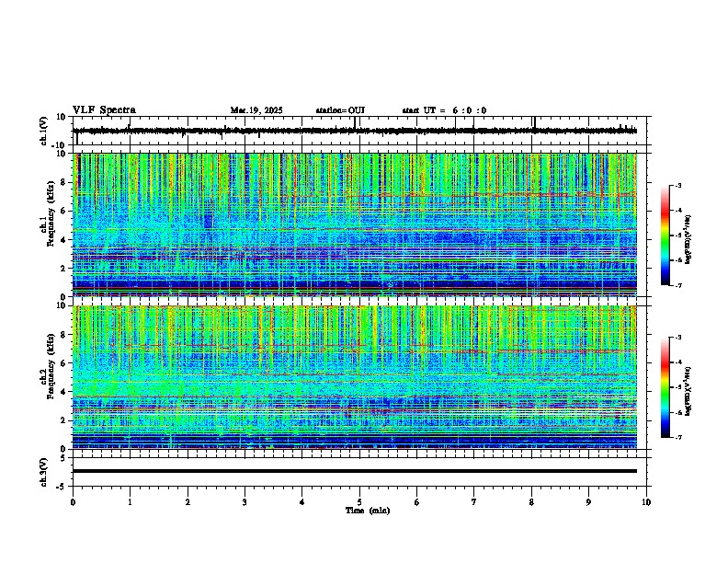Click the time axis tick label "3"
This screenshot has height=563, width=728.
coord(245,502)
